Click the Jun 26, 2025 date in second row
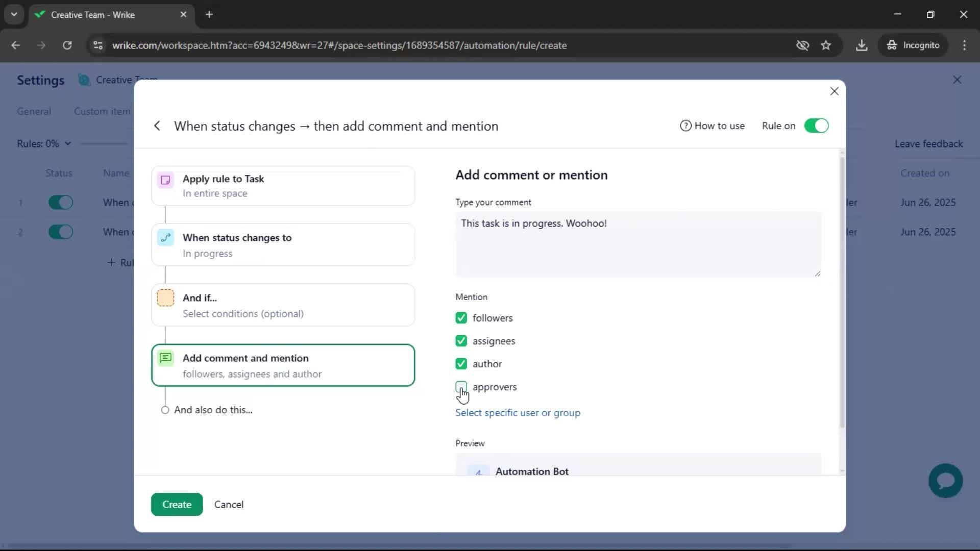Screen dimensions: 980x551 (x=928, y=232)
